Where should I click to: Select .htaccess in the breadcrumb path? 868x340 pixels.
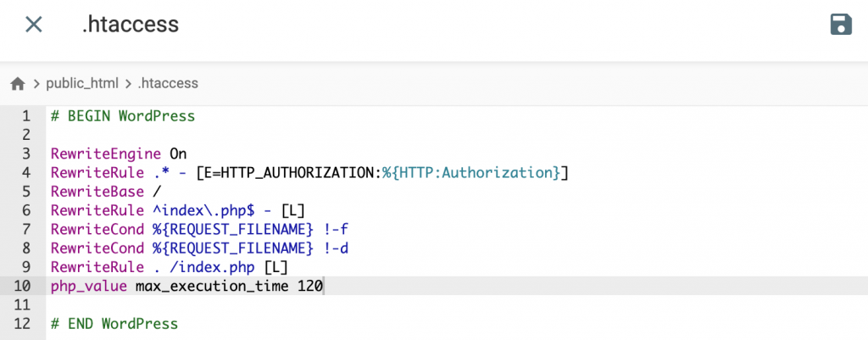tap(169, 83)
